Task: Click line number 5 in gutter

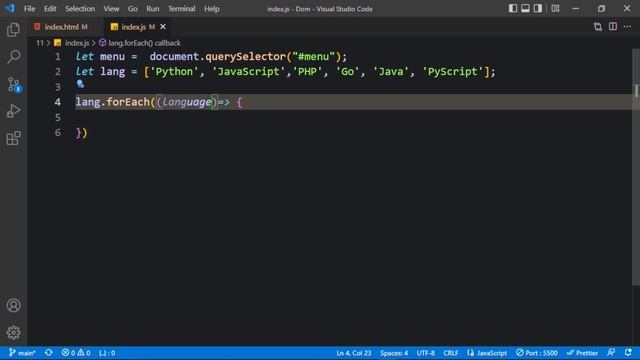Action: coord(58,118)
